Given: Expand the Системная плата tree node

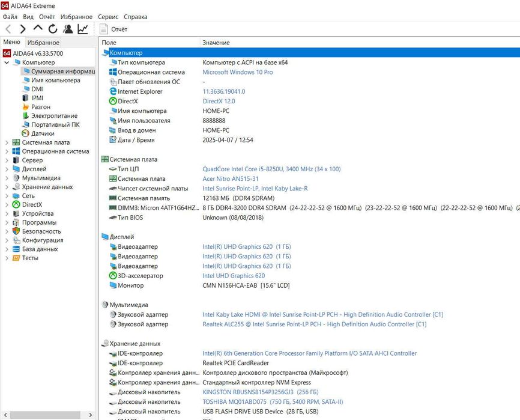Looking at the screenshot, I should point(7,142).
